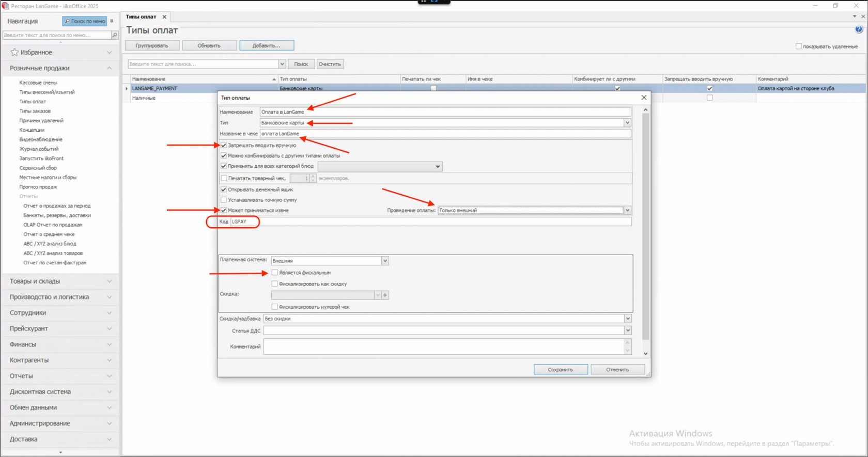
Task: Toggle Открывать денежный ящик checkbox
Action: point(224,190)
